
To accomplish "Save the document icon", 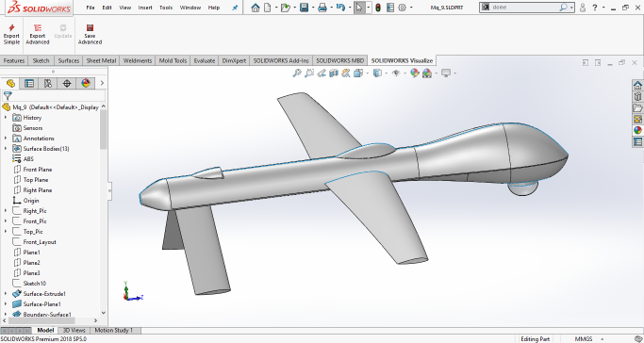I will tap(304, 8).
